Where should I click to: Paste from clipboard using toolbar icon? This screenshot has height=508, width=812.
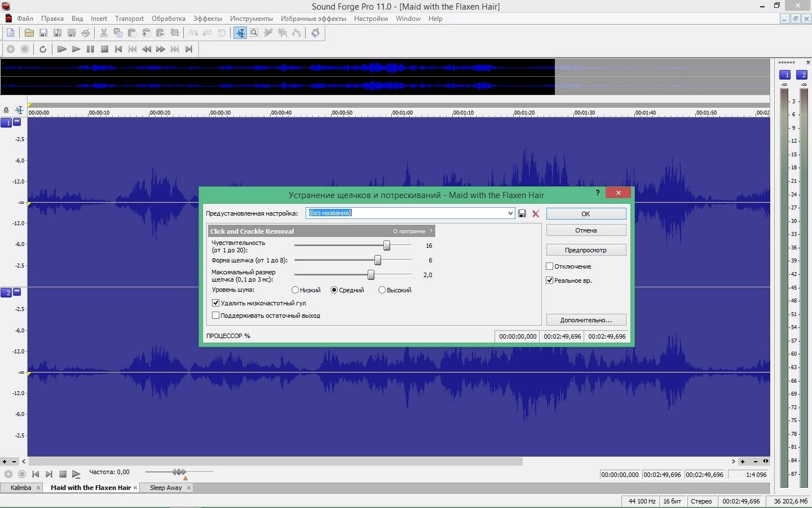click(132, 33)
